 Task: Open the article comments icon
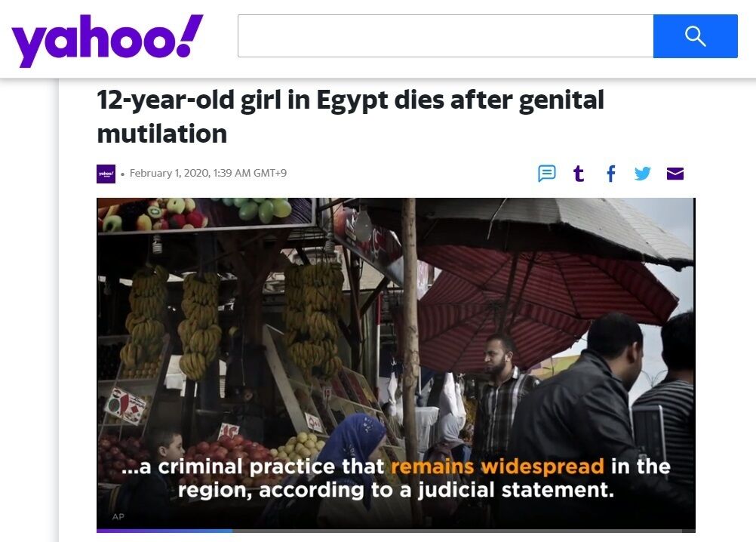(x=547, y=173)
